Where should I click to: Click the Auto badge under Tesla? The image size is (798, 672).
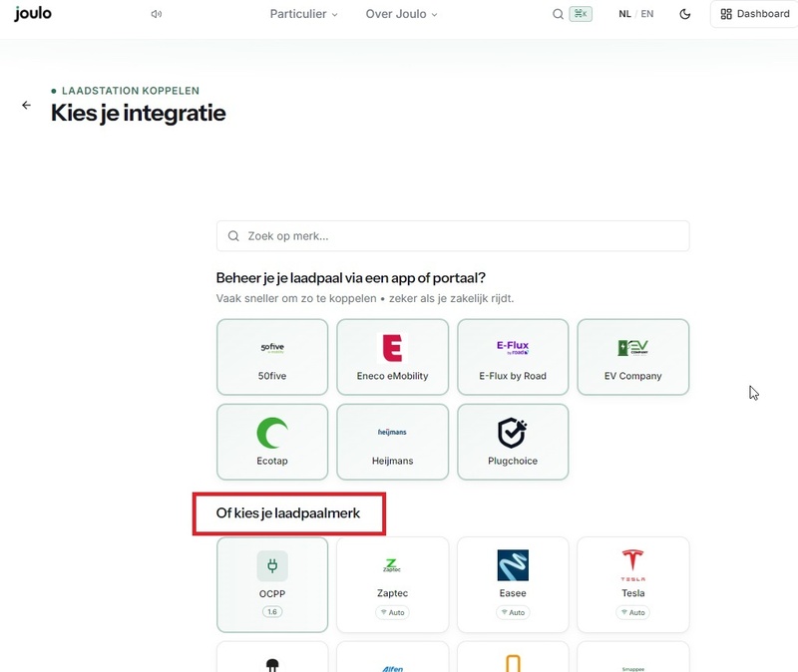[633, 612]
